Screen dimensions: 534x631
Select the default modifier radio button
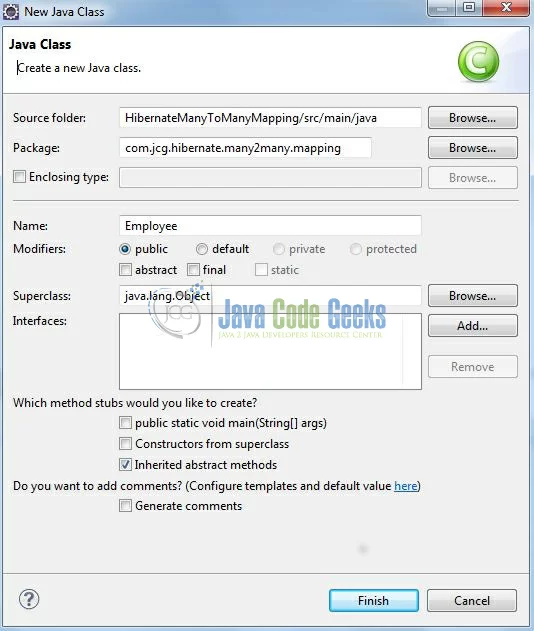[202, 249]
